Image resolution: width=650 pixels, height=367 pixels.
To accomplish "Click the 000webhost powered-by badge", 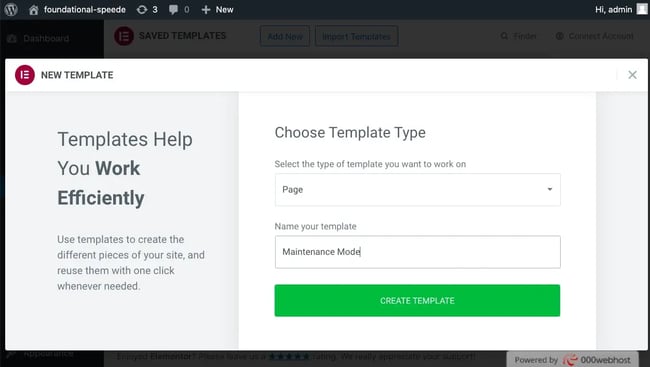I will [572, 360].
